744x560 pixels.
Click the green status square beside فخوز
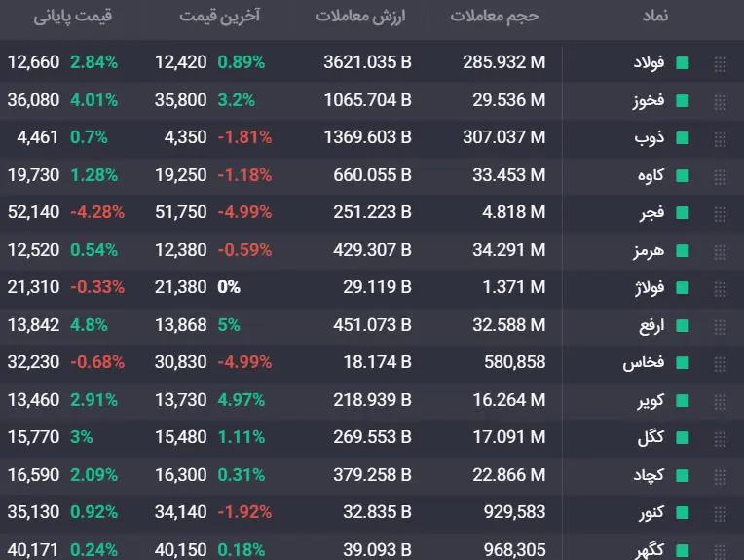pyautogui.click(x=683, y=100)
